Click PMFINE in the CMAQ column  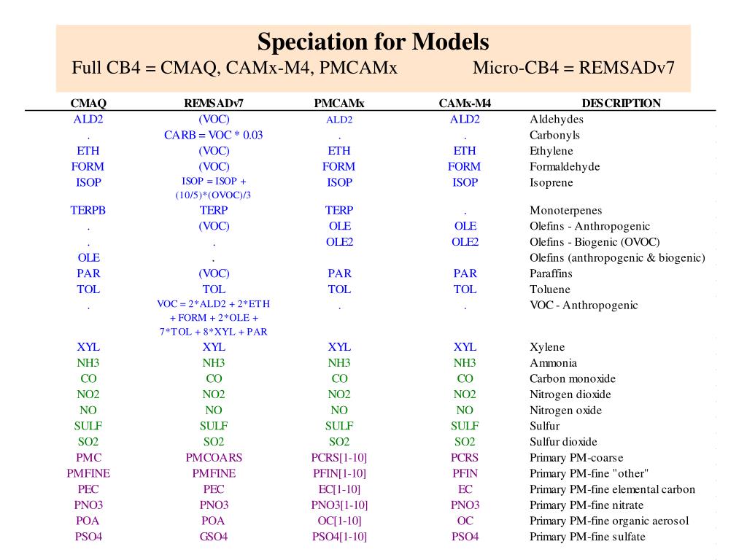[88, 473]
